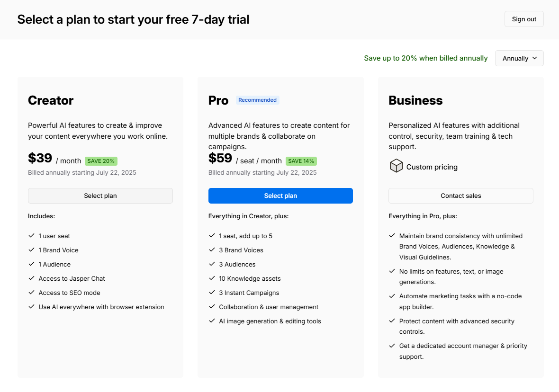Click checkmark next to '10 Knowledge assets'
This screenshot has height=392, width=559.
pos(212,278)
